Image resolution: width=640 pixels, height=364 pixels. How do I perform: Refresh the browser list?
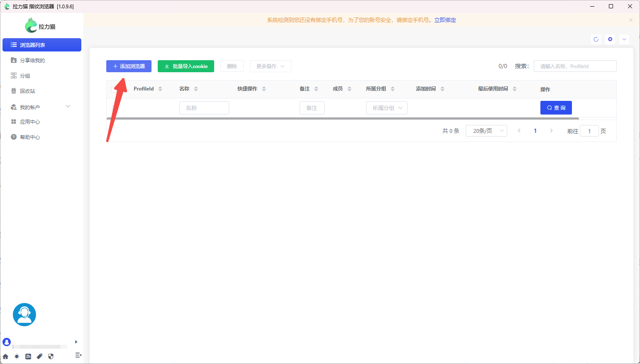[596, 39]
